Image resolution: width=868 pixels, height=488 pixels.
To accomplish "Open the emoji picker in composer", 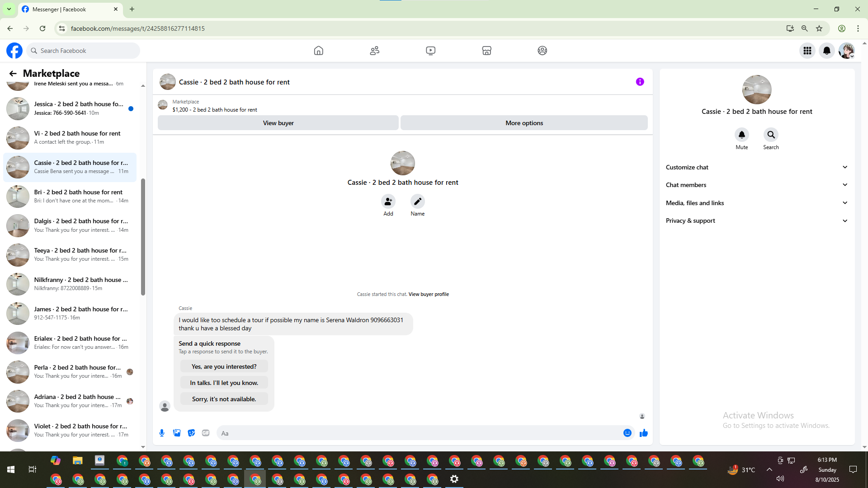I will tap(627, 433).
